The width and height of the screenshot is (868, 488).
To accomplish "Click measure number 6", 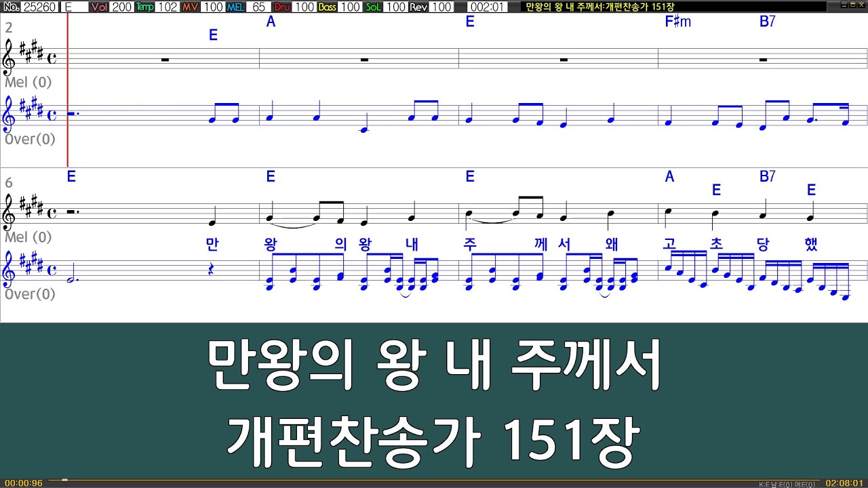I will coord(9,183).
